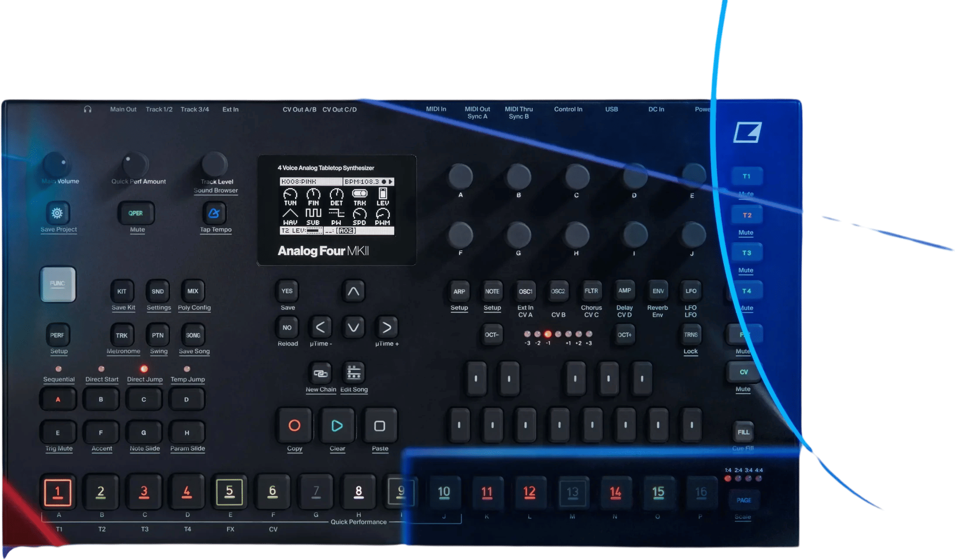Toggle trig key 8
Screen dimensions: 955x560
click(358, 493)
